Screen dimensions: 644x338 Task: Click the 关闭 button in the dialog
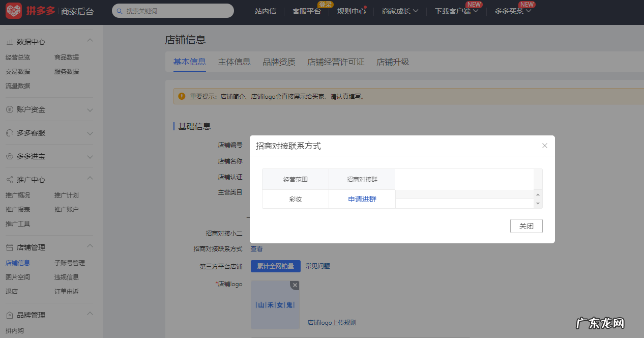[526, 226]
